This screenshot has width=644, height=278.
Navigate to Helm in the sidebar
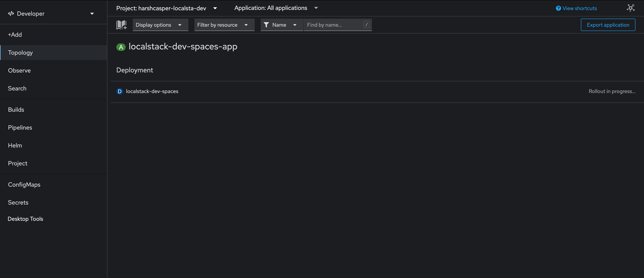[15, 145]
